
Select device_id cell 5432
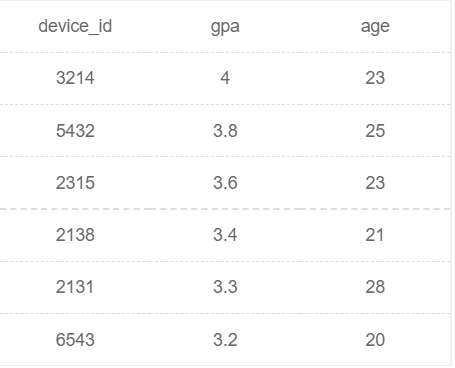pyautogui.click(x=75, y=130)
